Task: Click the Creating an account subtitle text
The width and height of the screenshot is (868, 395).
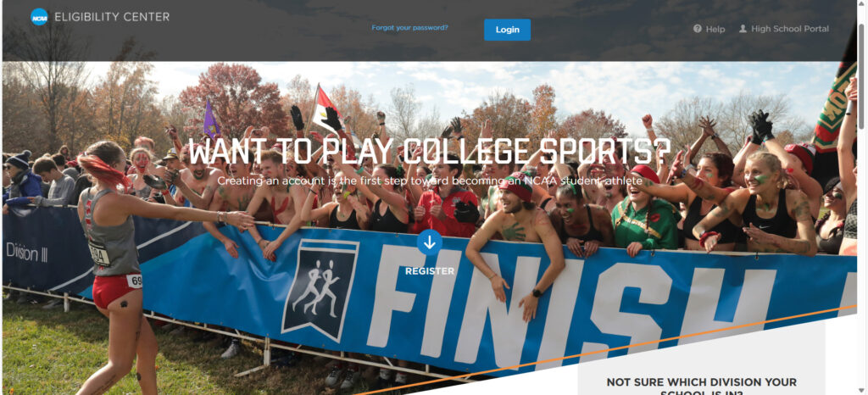Action: pos(430,181)
